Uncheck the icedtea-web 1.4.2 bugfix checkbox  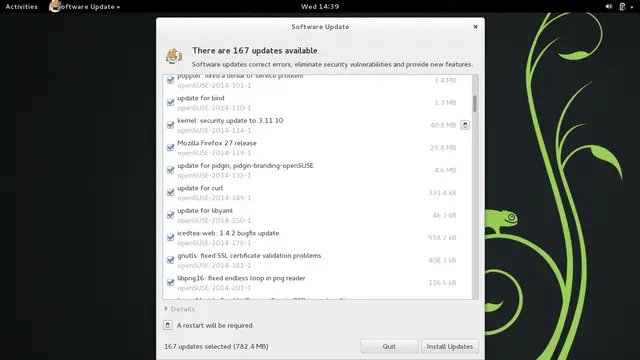pos(171,237)
